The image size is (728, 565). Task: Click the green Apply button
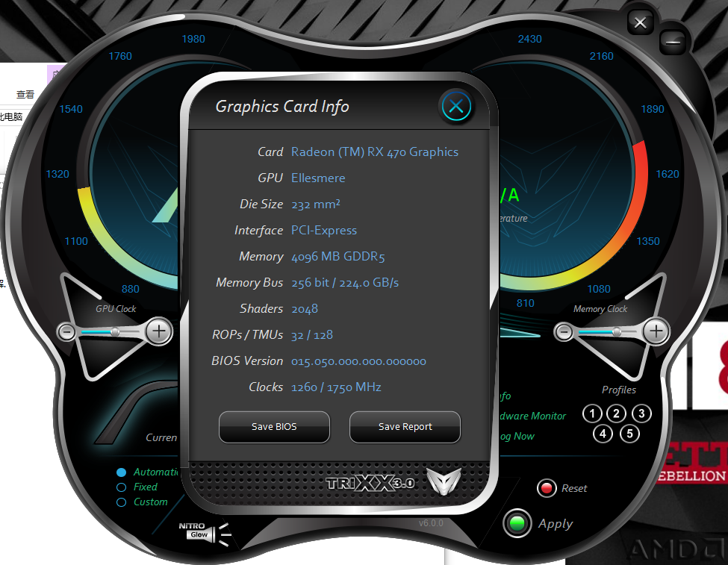point(517,523)
